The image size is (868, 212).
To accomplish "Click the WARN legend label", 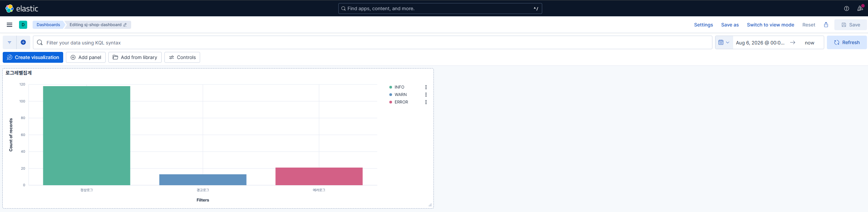I will pos(401,95).
